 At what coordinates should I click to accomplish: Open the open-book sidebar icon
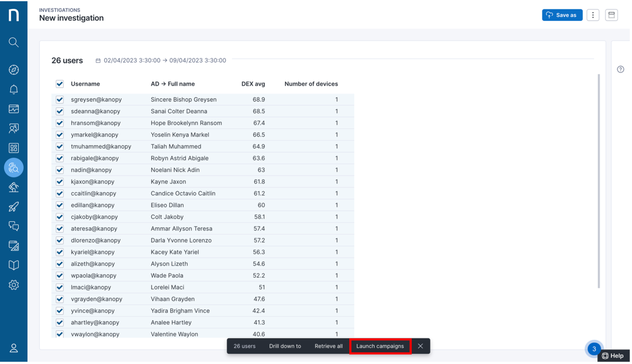point(13,265)
